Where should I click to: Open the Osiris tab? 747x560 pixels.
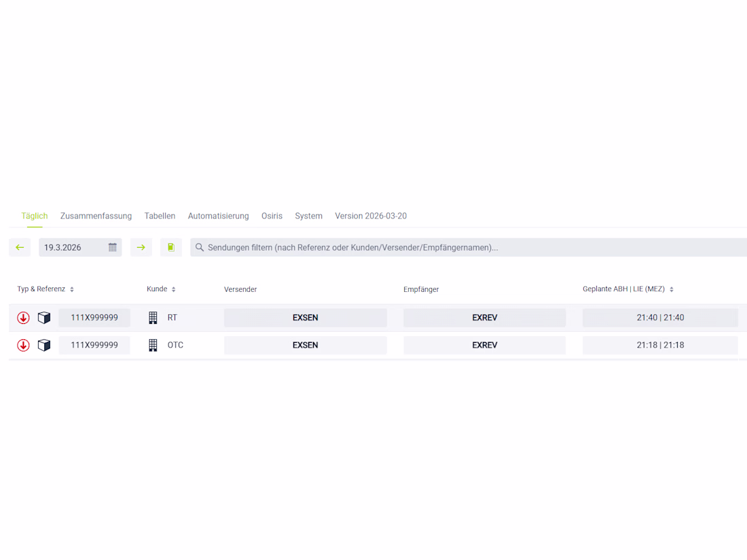click(x=272, y=216)
